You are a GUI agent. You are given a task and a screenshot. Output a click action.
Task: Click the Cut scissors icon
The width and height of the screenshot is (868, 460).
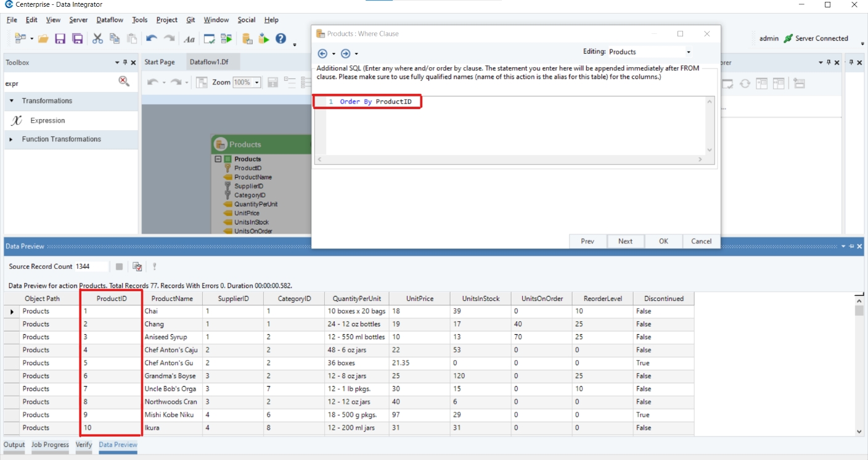97,39
